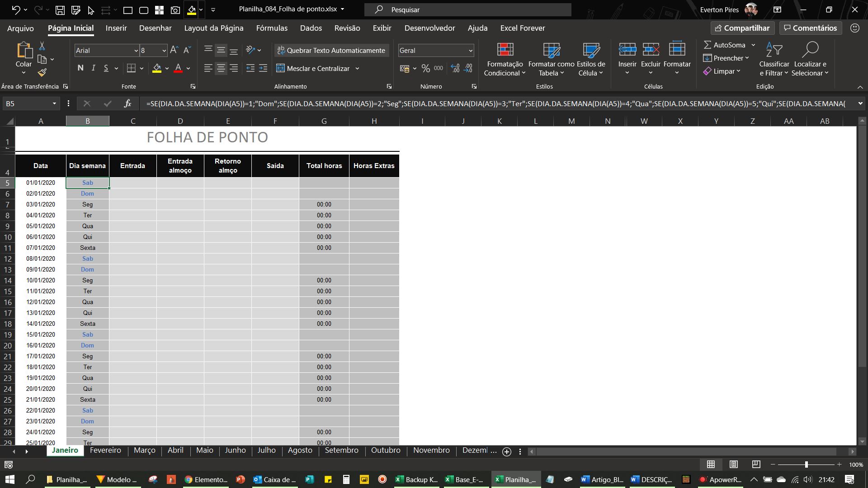Click the percent style icon
Screen dimensions: 868x488
425,68
